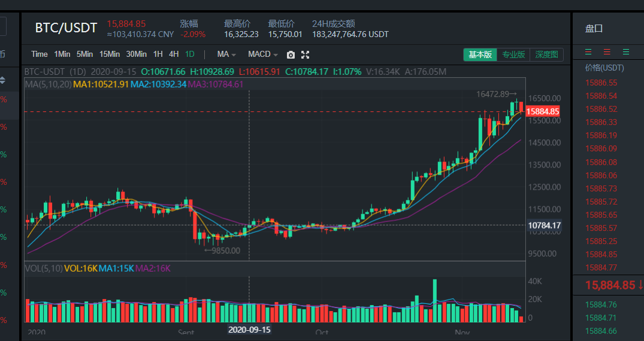The image size is (644, 341).
Task: Take a chart snapshot with the camera icon
Action: [x=291, y=54]
